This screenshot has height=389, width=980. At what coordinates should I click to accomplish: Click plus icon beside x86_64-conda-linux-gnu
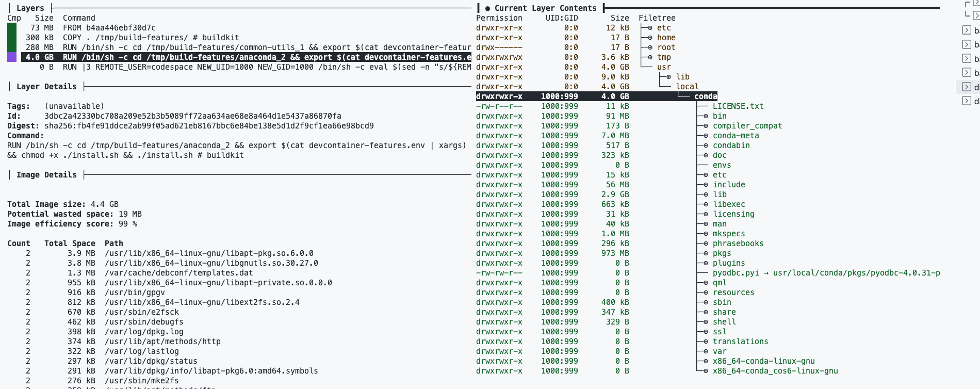[706, 361]
